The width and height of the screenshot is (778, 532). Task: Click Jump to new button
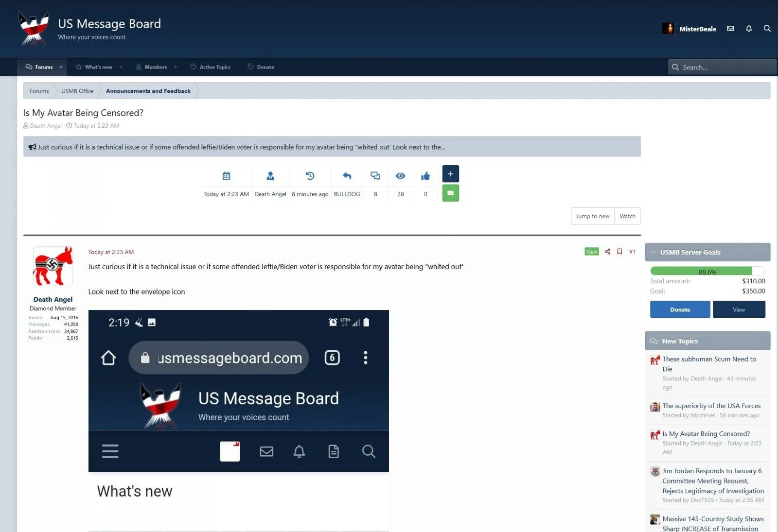592,216
